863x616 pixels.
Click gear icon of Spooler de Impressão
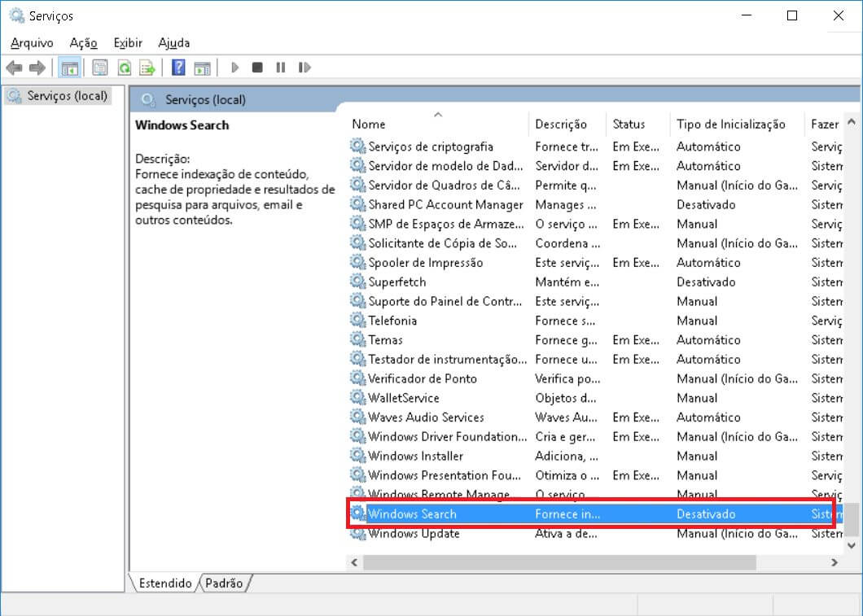[357, 262]
